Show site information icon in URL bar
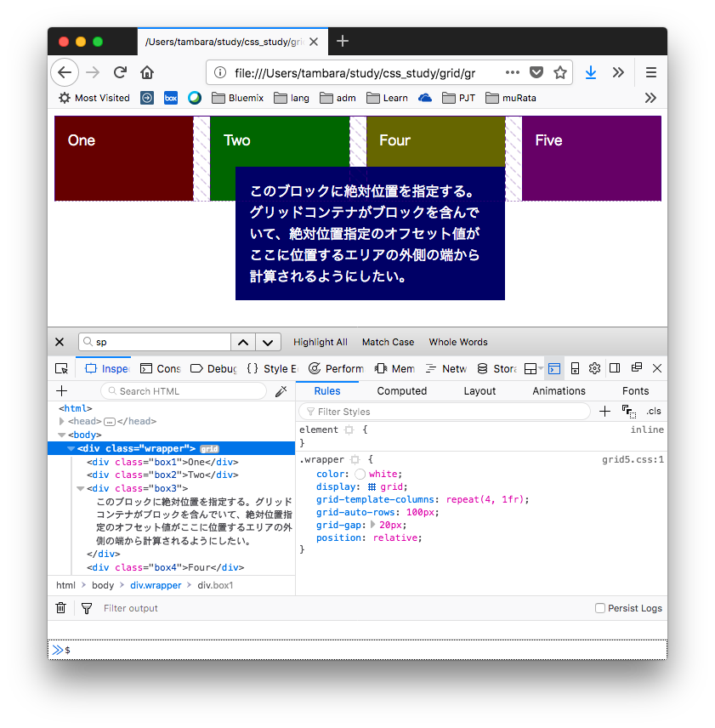 click(220, 73)
